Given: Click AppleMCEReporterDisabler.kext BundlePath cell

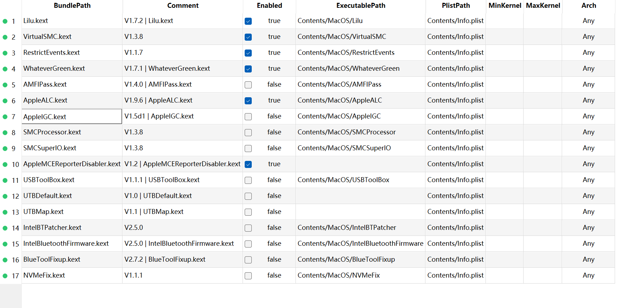Looking at the screenshot, I should (72, 164).
